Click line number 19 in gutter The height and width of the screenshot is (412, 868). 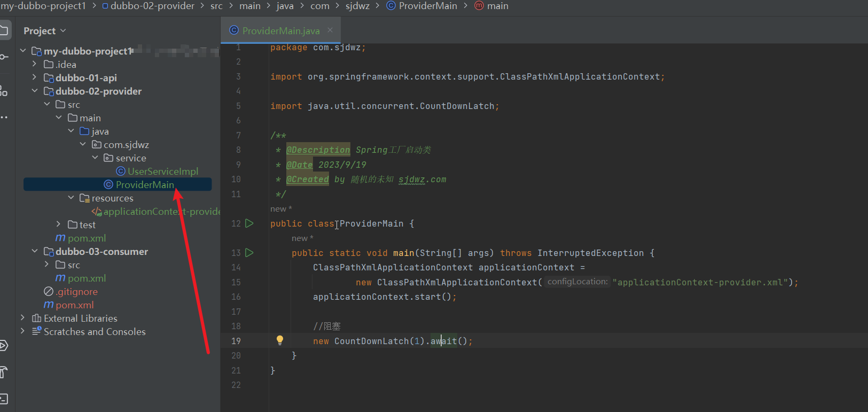point(236,341)
